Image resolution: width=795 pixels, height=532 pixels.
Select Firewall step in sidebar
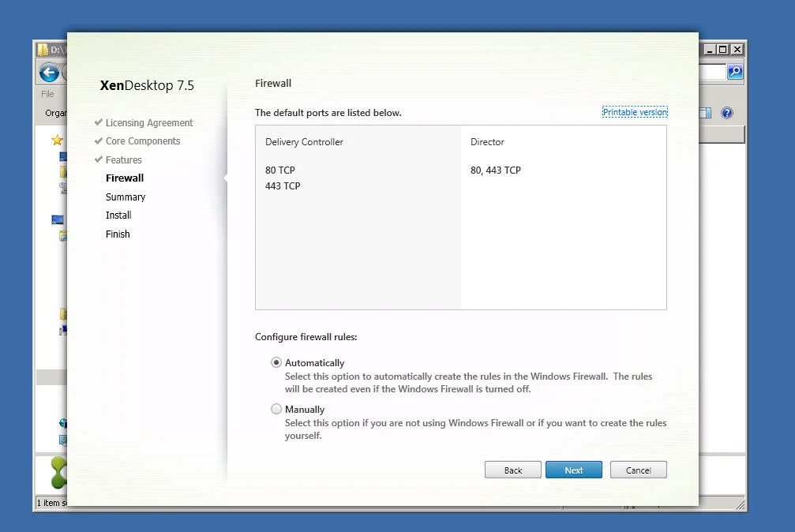(125, 178)
